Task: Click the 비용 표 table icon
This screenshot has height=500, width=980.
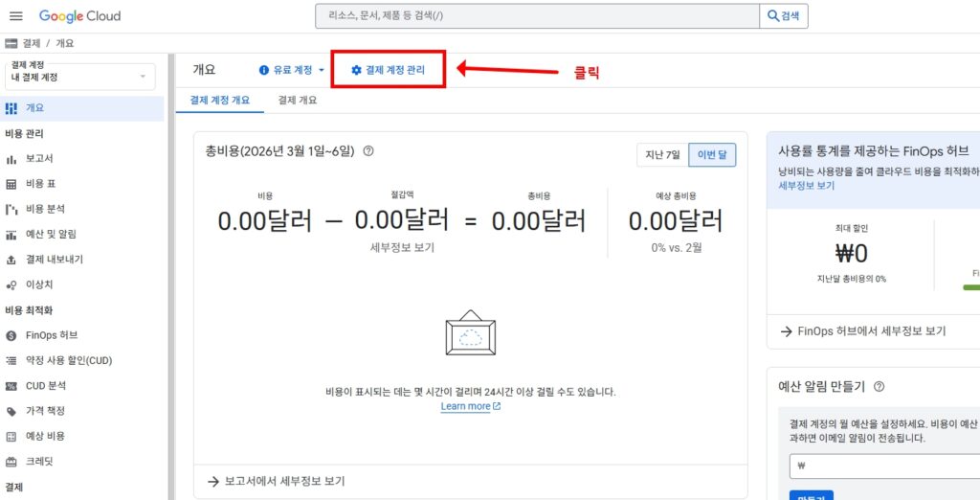Action: click(11, 184)
